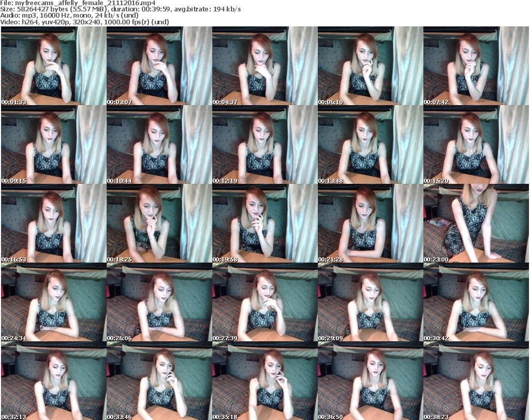The height and width of the screenshot is (420, 530).
Task: Select the thumbnail frame stamped 00:04:37
Action: 264,66
